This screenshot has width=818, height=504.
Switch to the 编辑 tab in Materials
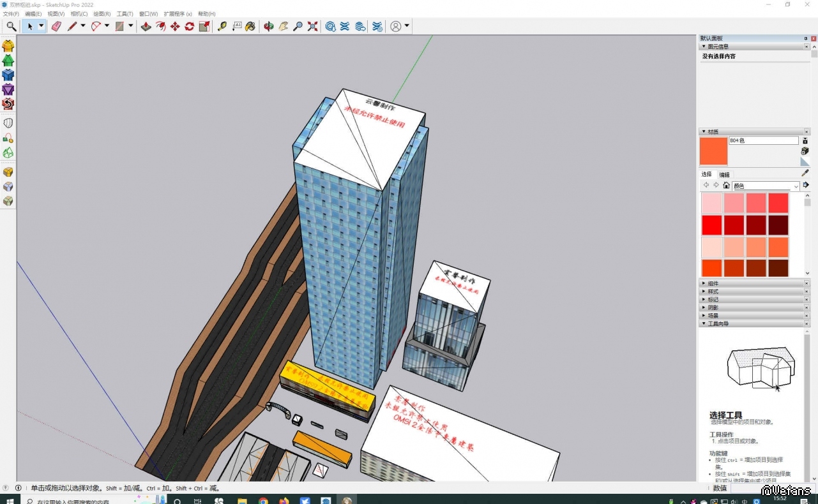[x=724, y=175]
